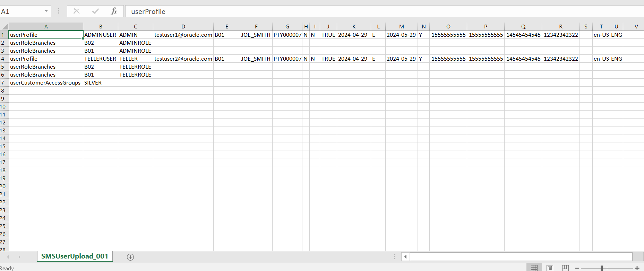
Task: Select cell with testuser2@oracle.com
Action: coord(183,59)
